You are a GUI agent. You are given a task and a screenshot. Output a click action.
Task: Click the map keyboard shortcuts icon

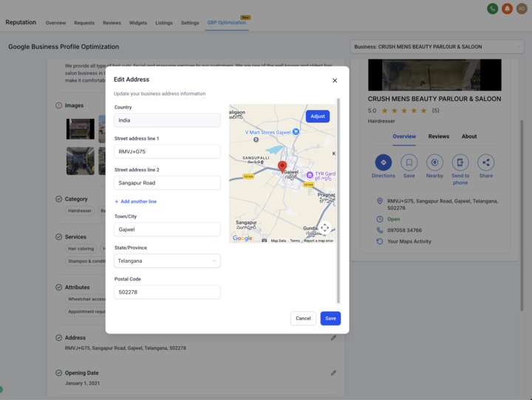click(265, 241)
